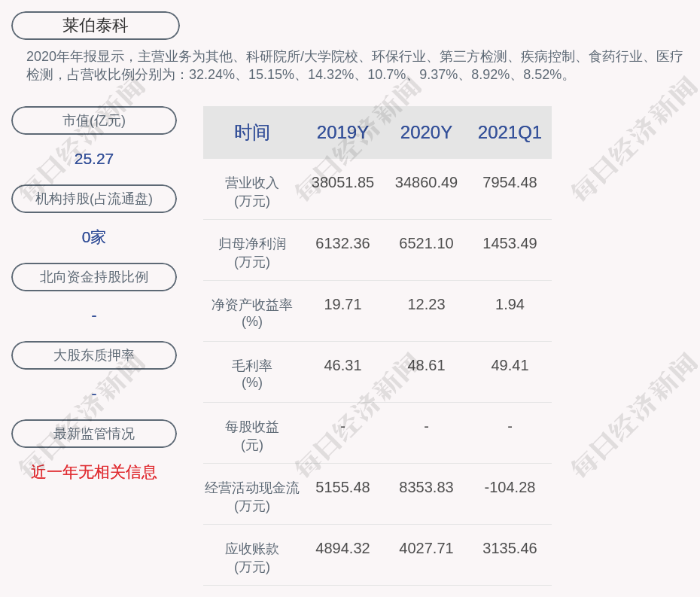The width and height of the screenshot is (700, 597).
Task: Click ROE value 12.23
Action: [x=426, y=305]
